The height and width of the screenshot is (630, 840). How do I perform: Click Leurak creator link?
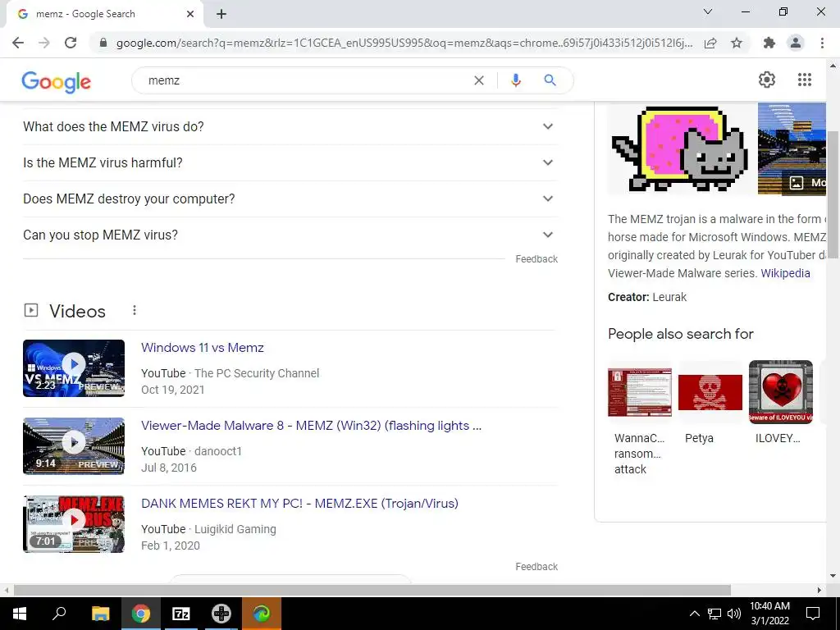point(669,297)
